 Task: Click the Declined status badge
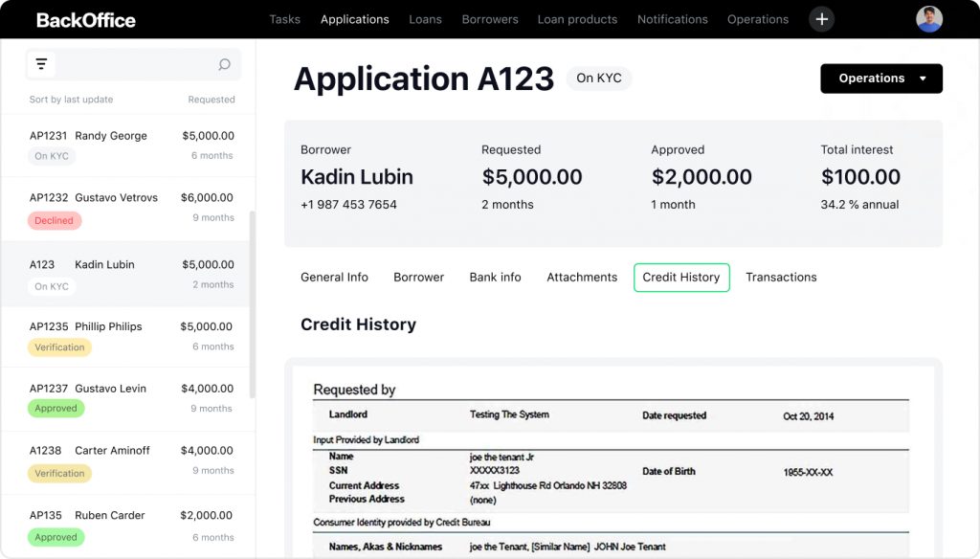pyautogui.click(x=54, y=221)
